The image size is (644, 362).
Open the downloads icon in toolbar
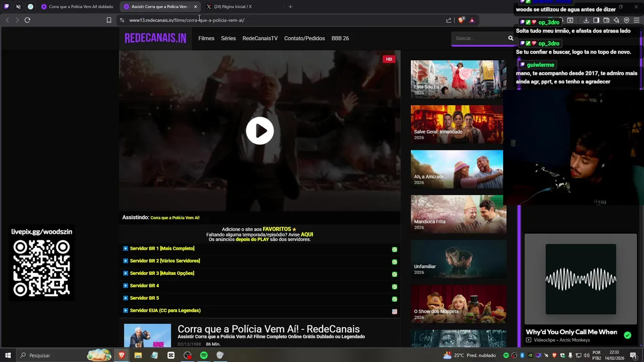[586, 20]
